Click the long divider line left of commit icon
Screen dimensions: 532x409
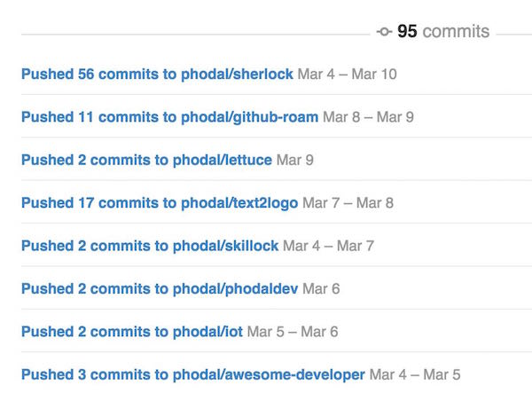[195, 35]
